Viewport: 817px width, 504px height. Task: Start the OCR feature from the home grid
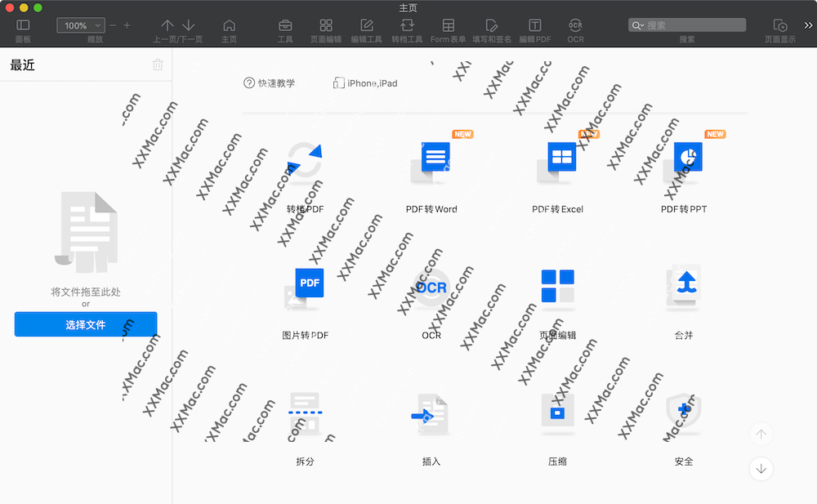pyautogui.click(x=431, y=288)
